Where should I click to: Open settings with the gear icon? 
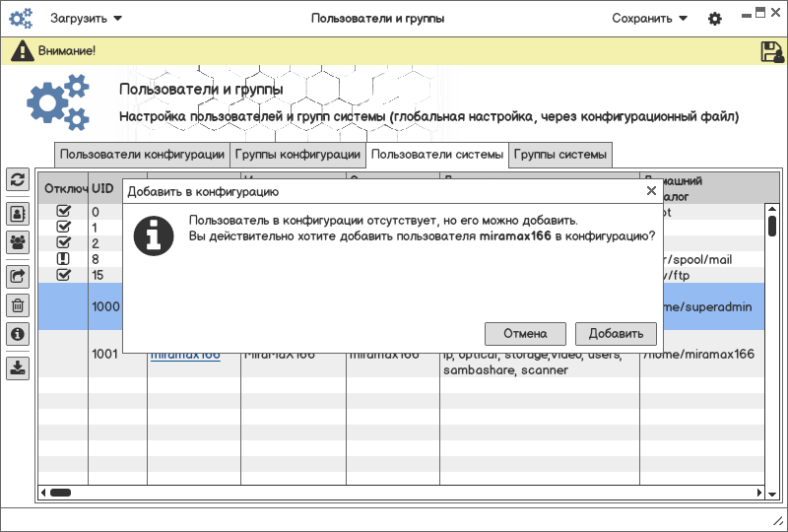715,19
